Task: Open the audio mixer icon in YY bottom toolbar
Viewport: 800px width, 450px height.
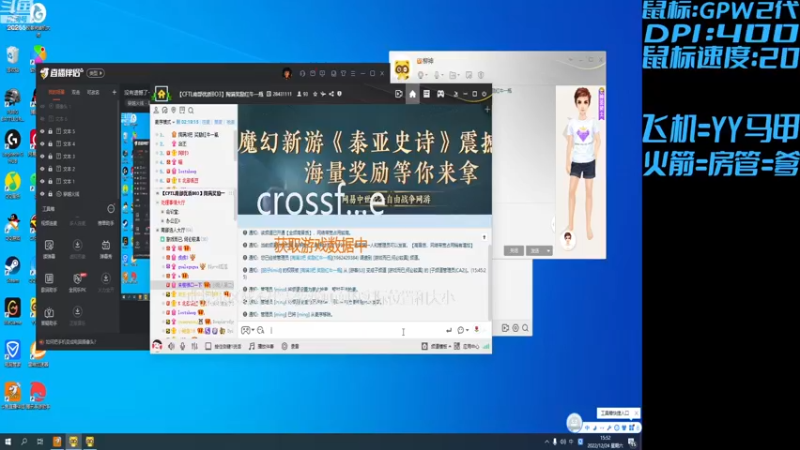Action: click(194, 346)
